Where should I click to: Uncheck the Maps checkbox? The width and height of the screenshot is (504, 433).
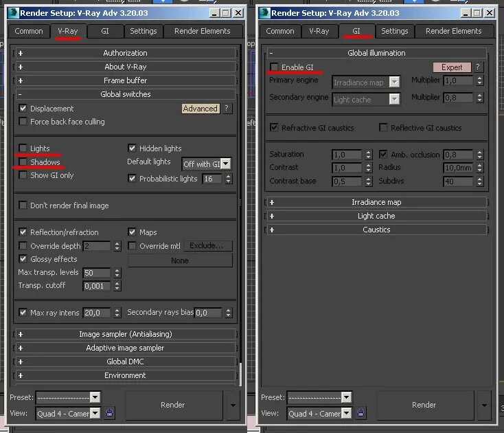(132, 232)
